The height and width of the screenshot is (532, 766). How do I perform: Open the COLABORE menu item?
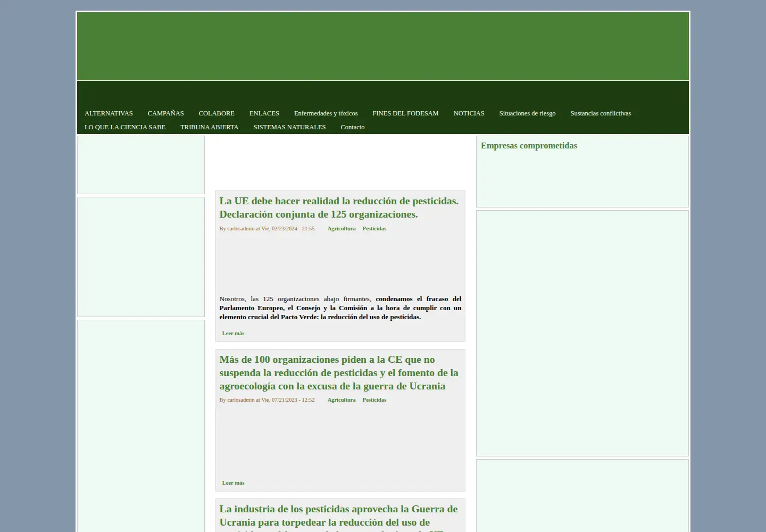tap(217, 113)
